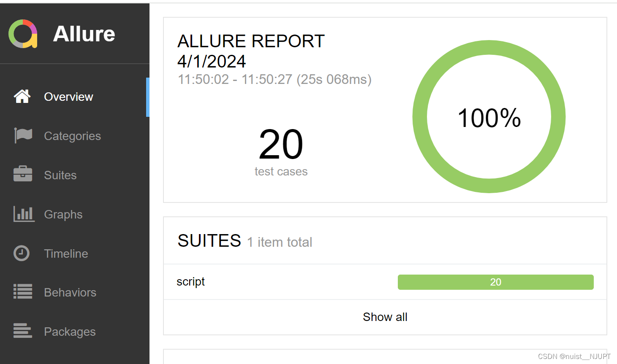Click the Overview home icon
This screenshot has height=364, width=617.
click(x=22, y=97)
